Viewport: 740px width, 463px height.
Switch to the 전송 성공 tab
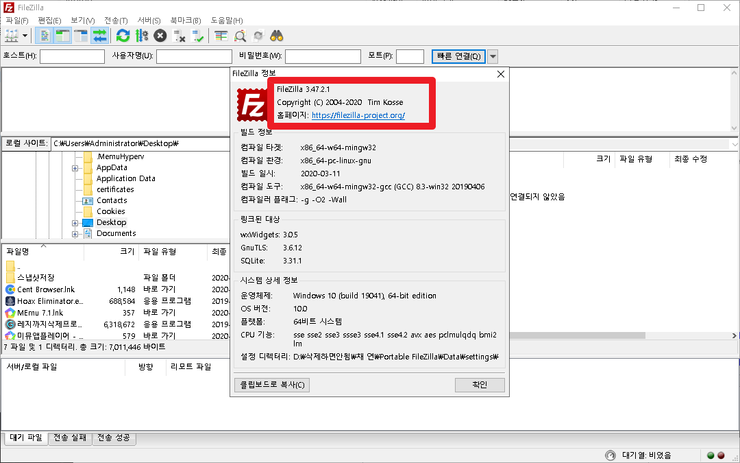point(114,438)
